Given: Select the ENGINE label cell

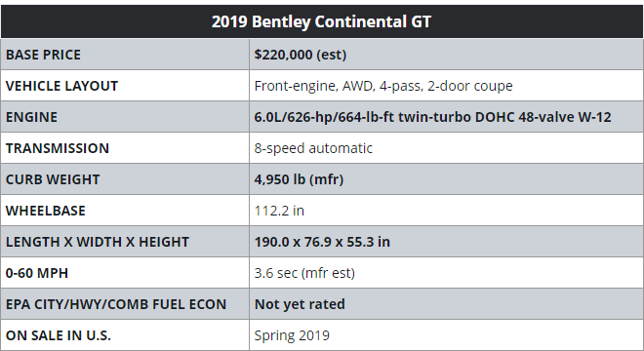Looking at the screenshot, I should pos(125,117).
